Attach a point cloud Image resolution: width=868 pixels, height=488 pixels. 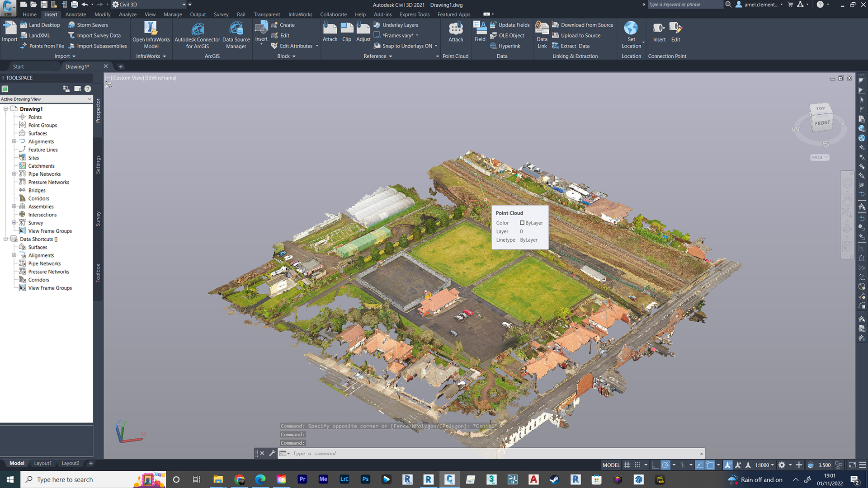[456, 32]
